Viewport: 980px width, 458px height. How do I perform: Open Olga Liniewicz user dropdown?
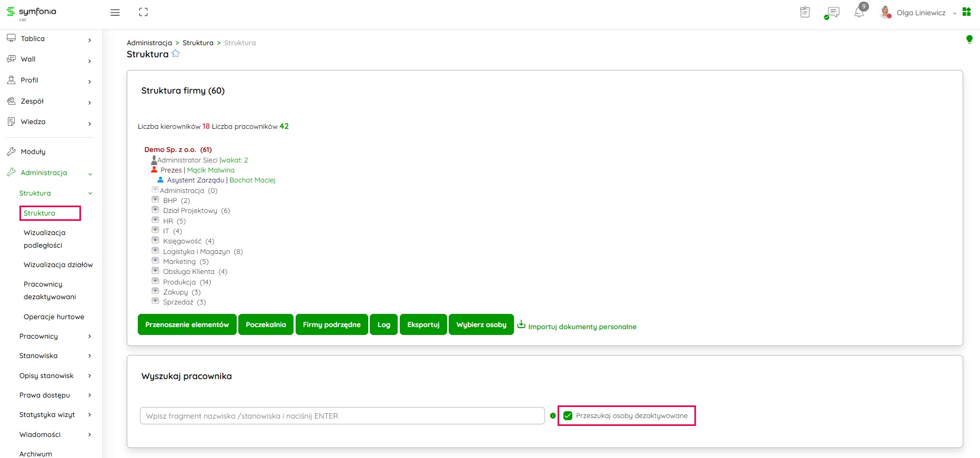921,13
